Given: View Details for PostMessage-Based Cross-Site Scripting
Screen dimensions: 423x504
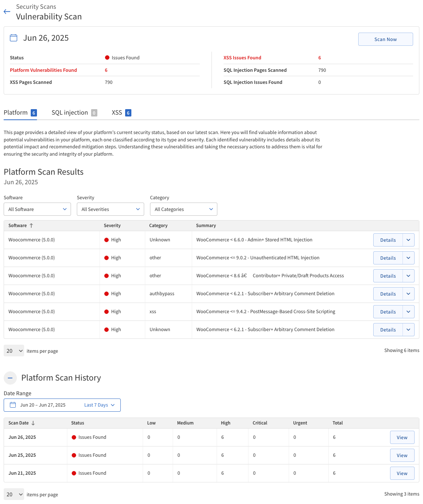Looking at the screenshot, I should click(x=388, y=312).
